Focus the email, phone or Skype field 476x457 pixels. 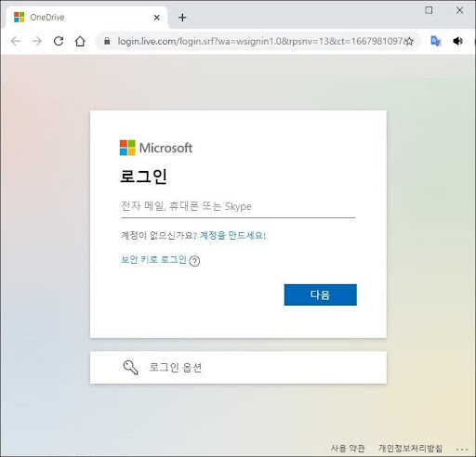(x=238, y=206)
